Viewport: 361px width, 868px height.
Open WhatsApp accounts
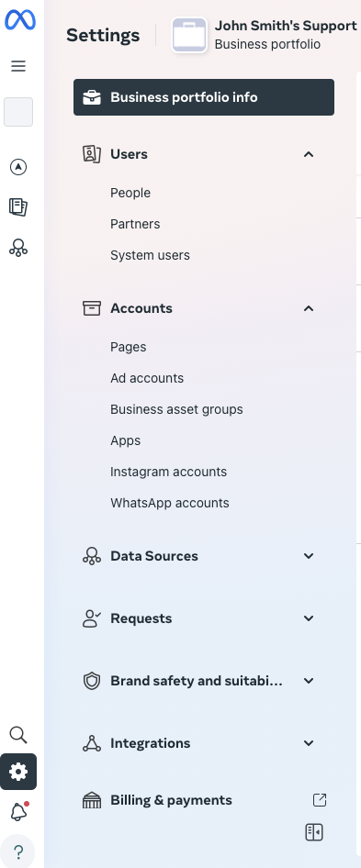170,503
